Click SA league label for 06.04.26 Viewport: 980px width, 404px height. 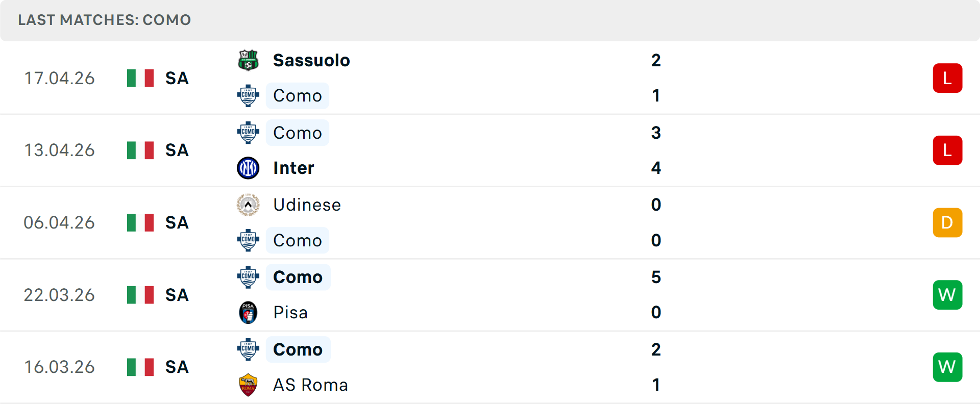click(x=177, y=223)
